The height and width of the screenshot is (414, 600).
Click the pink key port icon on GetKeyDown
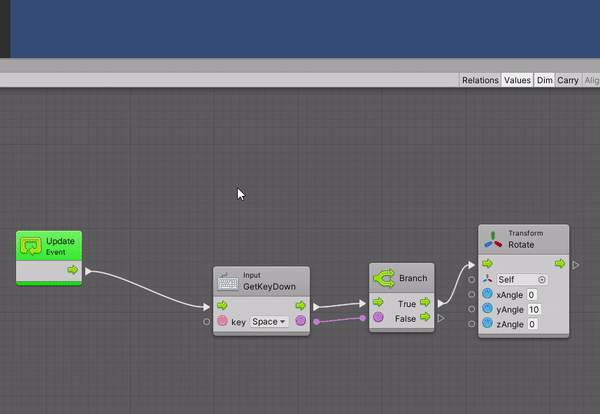(x=222, y=322)
